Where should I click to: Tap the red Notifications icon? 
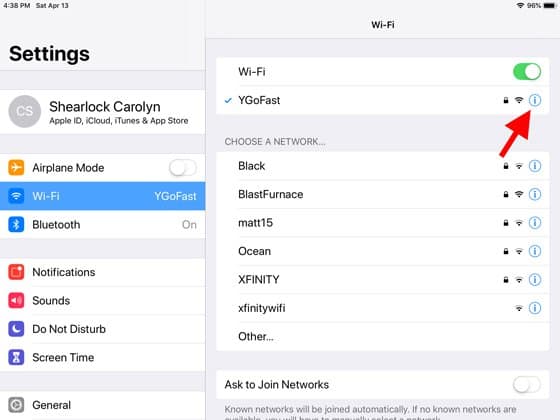[16, 272]
